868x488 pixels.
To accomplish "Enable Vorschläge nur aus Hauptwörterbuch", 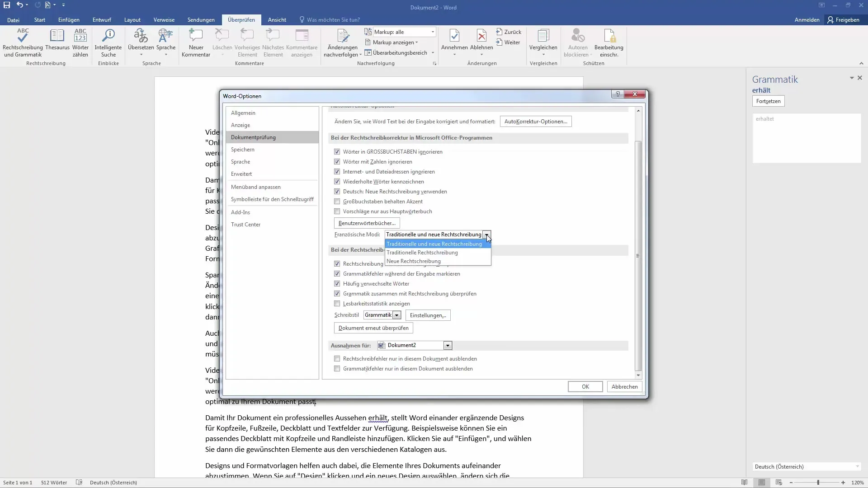I will tap(337, 211).
